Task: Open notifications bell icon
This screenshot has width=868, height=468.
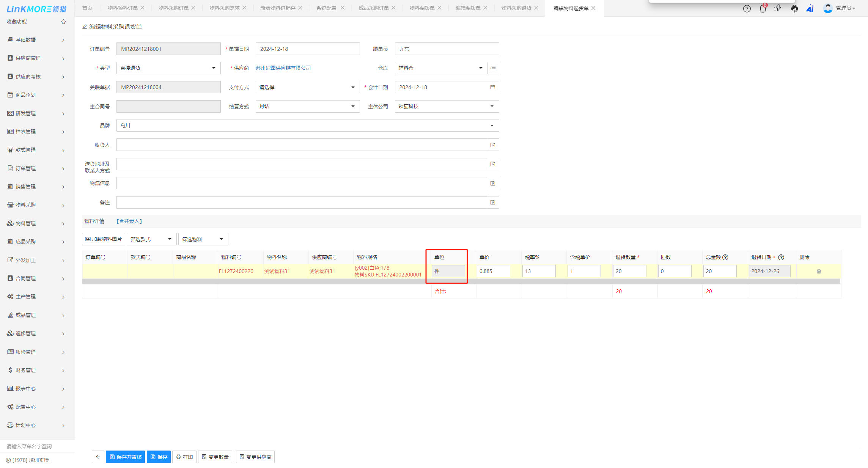Action: click(x=763, y=8)
